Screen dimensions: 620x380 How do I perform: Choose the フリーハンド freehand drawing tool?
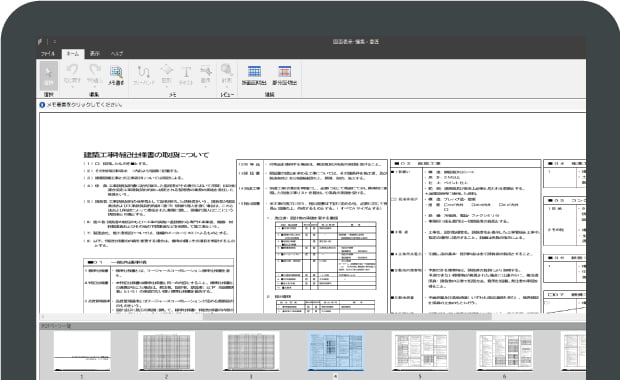pos(144,75)
